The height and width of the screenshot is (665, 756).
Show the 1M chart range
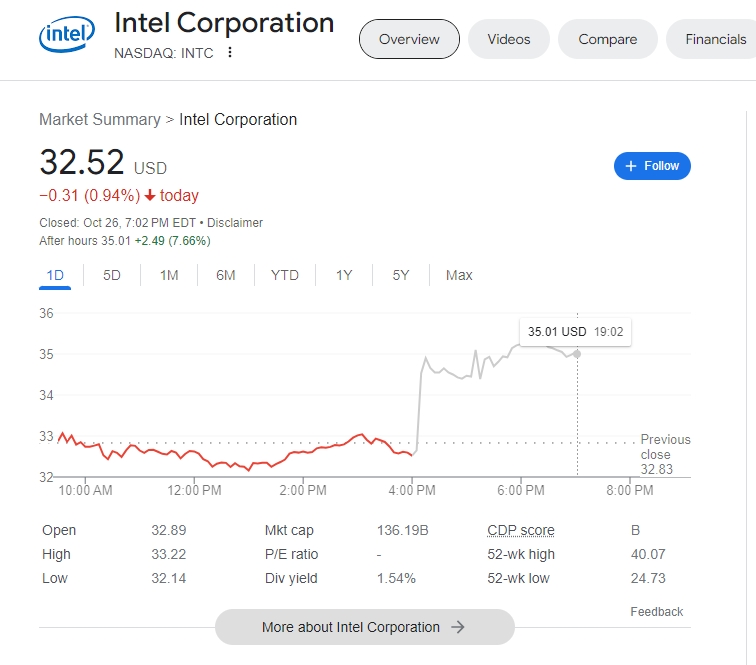click(169, 275)
